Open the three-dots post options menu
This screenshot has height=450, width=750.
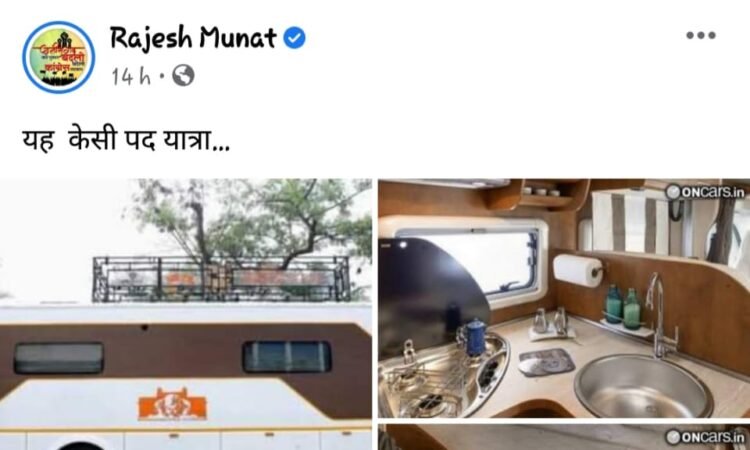pos(701,35)
